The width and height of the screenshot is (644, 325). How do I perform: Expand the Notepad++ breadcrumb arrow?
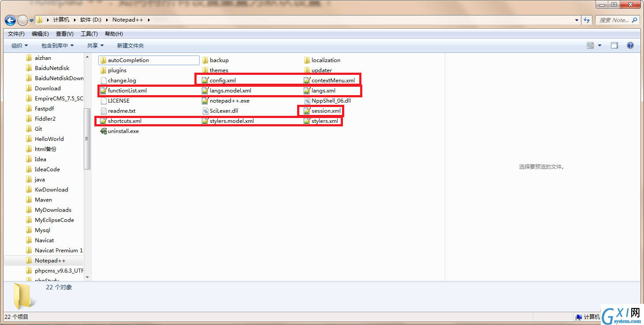click(149, 20)
